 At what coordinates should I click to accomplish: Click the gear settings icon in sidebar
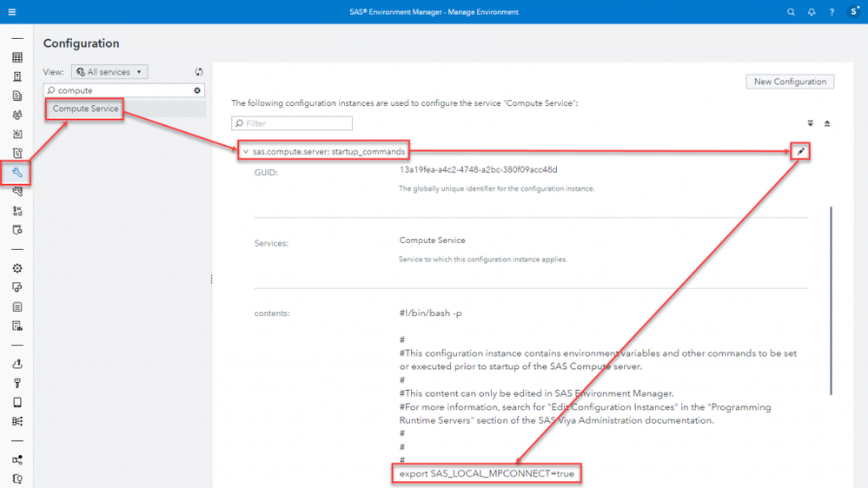pyautogui.click(x=17, y=268)
